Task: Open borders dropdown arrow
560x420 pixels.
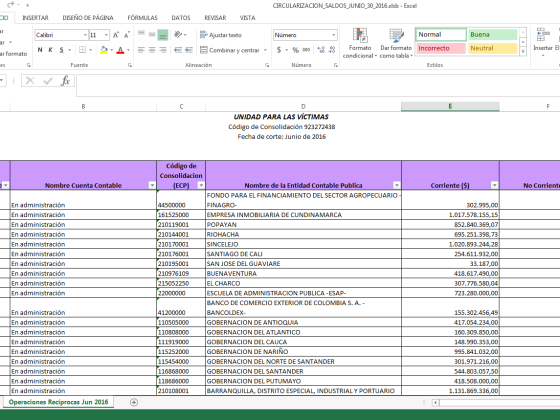Action: (91, 50)
